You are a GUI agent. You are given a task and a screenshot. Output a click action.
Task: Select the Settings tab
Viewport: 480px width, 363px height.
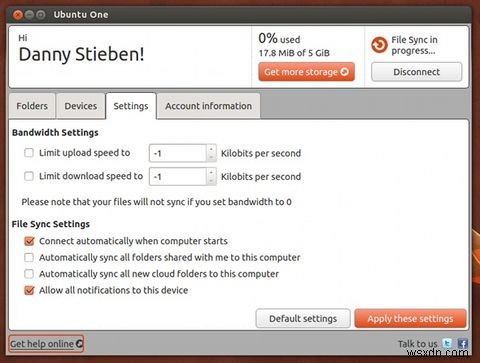click(x=131, y=106)
